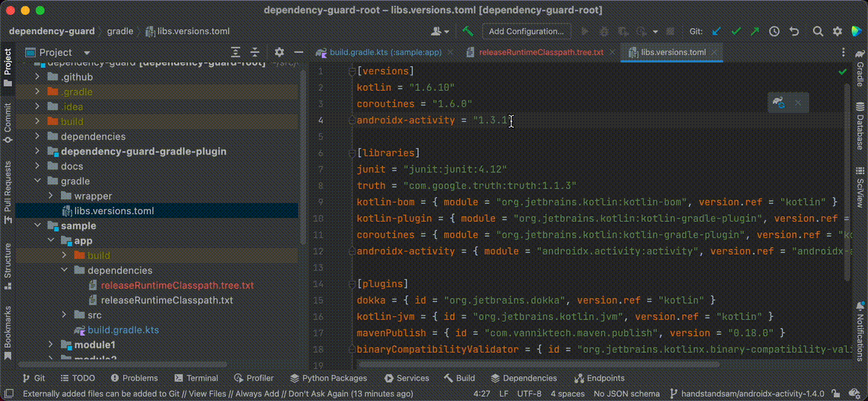This screenshot has height=401, width=868.
Task: Close the releaseRuntimeClasspath.tree.txt tab
Action: 611,53
